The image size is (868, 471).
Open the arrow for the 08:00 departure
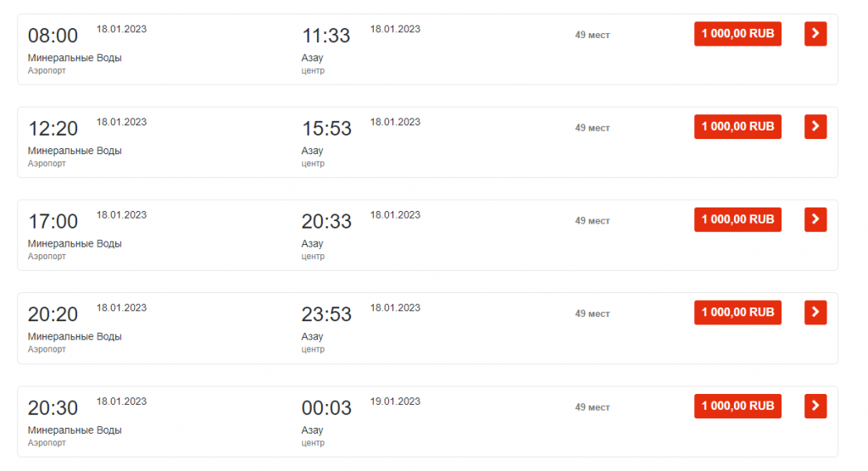[815, 34]
